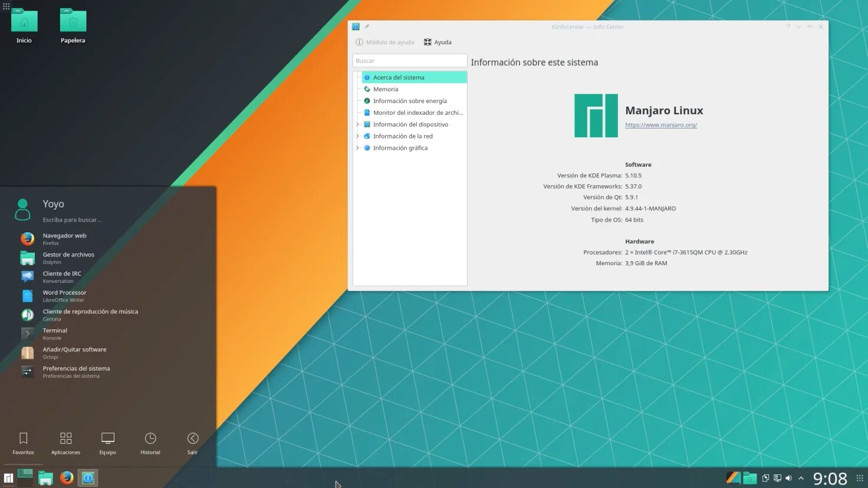Screen dimensions: 868x488
Task: Expand Información del dispositivo tree node
Action: pyautogui.click(x=357, y=124)
